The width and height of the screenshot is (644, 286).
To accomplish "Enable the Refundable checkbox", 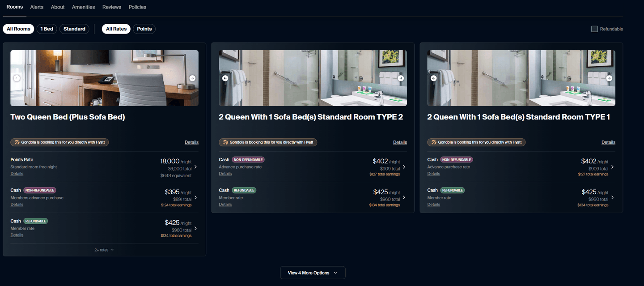I will pos(594,29).
